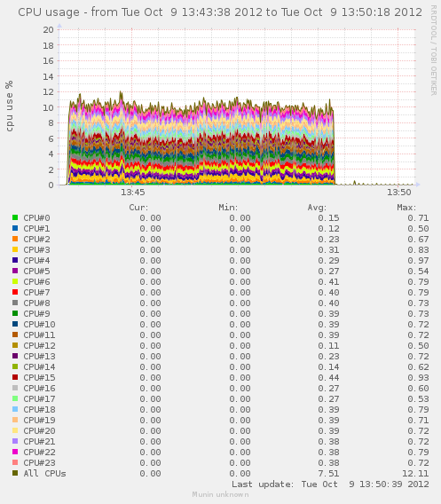Image resolution: width=441 pixels, height=504 pixels.
Task: Click the orange CPU#2 legend swatch
Action: pos(15,239)
